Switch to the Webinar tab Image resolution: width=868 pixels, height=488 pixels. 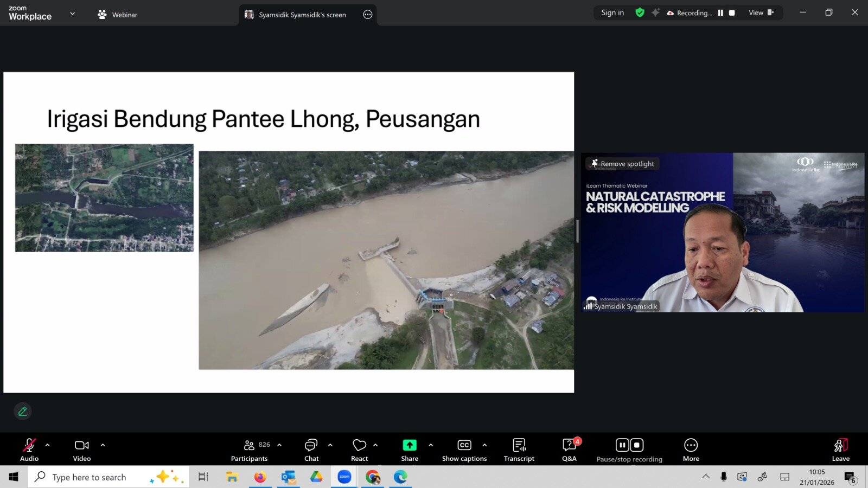[118, 15]
